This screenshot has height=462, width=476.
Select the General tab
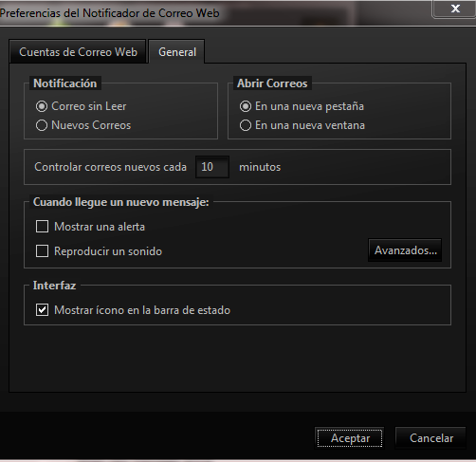(177, 52)
